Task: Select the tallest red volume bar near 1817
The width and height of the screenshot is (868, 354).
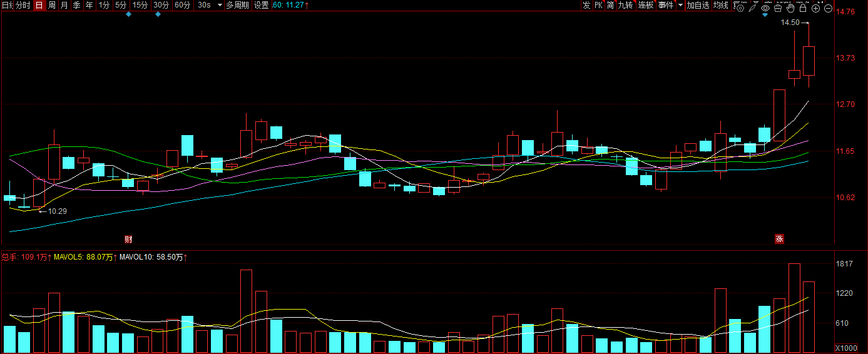Action: tap(794, 308)
